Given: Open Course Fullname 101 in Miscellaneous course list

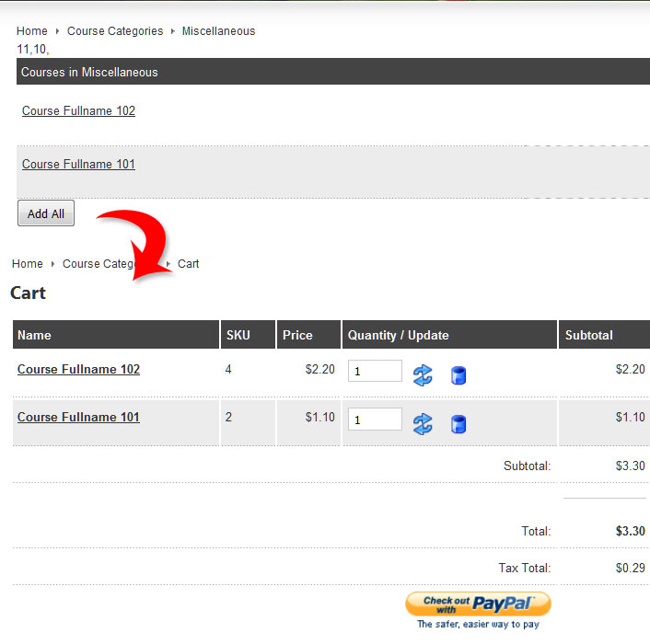Looking at the screenshot, I should (x=78, y=165).
